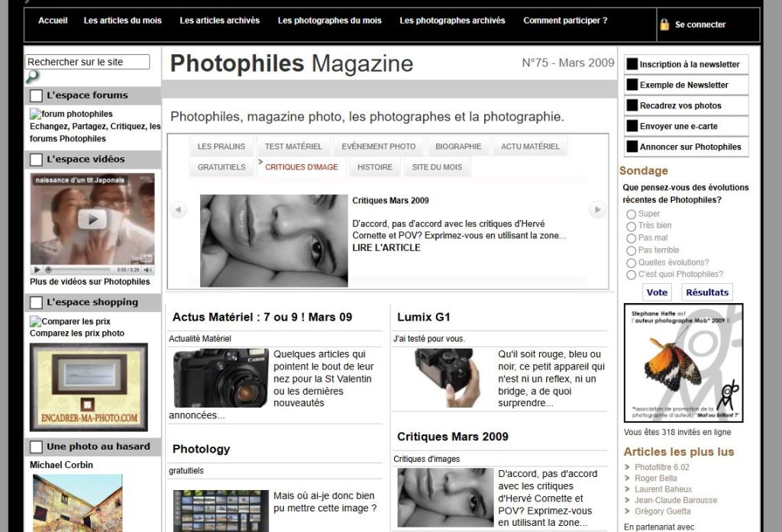
Task: Open Les photographes du mois menu
Action: point(330,21)
